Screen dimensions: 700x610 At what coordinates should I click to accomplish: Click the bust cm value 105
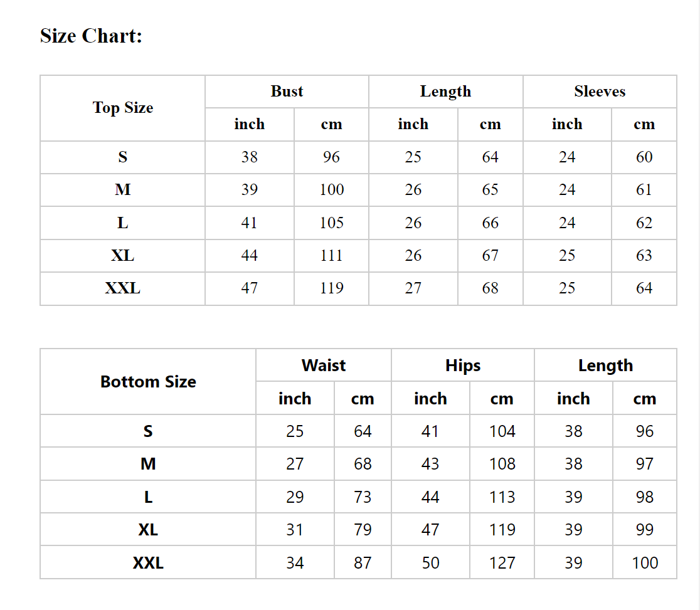point(331,223)
